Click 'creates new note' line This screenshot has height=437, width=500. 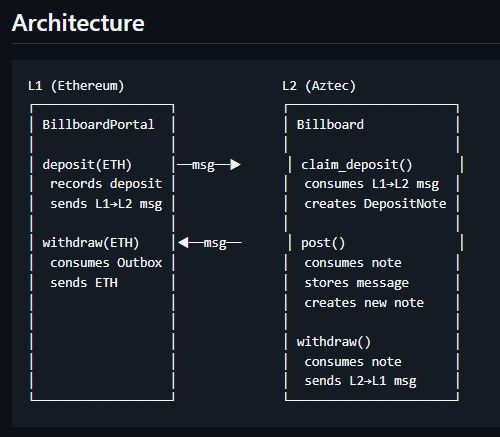tap(364, 303)
